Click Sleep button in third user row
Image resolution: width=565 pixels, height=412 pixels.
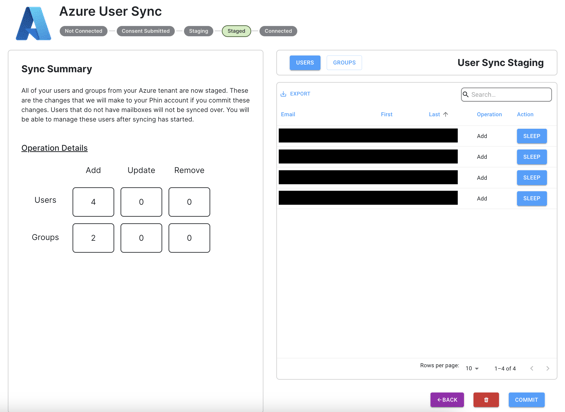531,178
